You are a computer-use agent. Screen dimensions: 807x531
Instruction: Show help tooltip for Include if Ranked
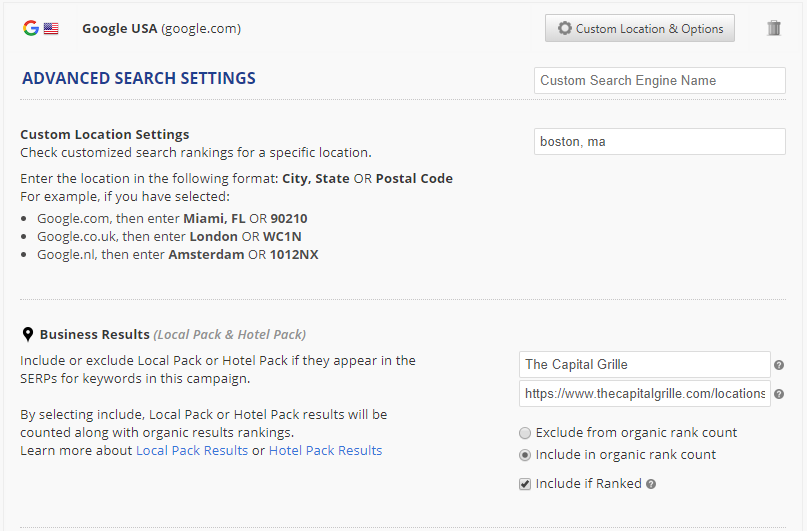coord(651,484)
